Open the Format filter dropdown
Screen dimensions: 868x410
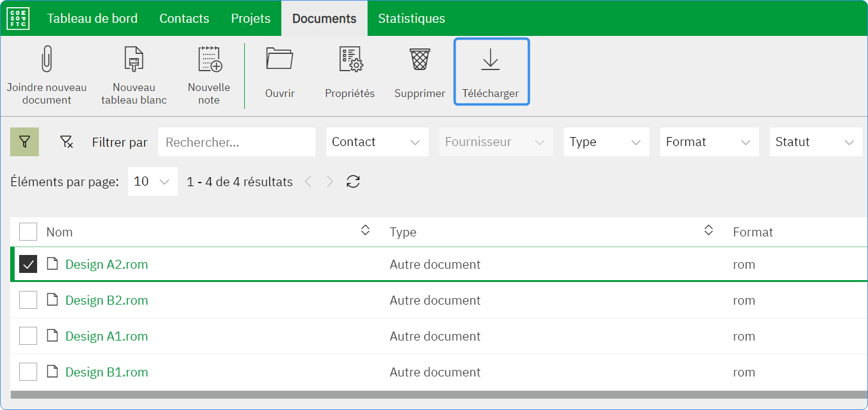pos(709,142)
